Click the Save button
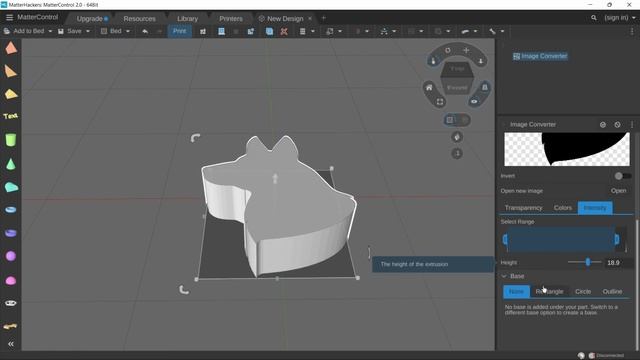This screenshot has height=360, width=640. pyautogui.click(x=70, y=31)
